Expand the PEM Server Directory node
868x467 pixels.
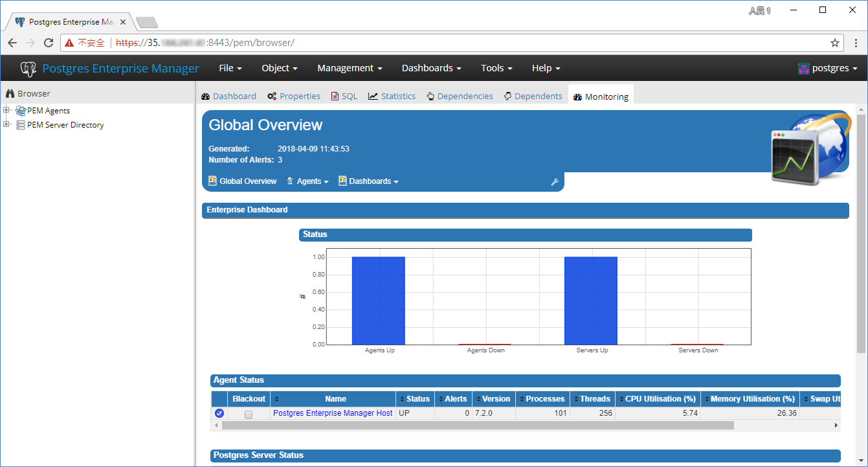(x=7, y=124)
